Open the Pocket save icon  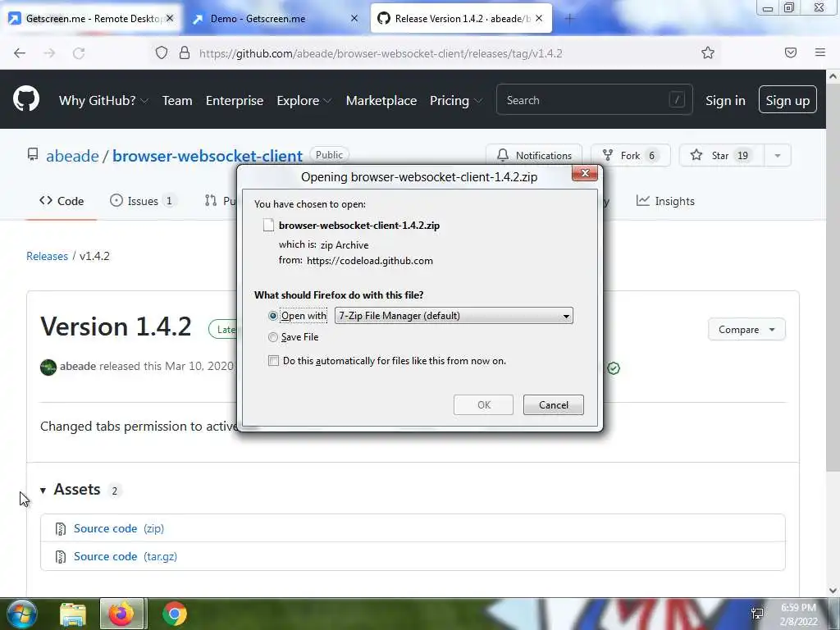(790, 52)
